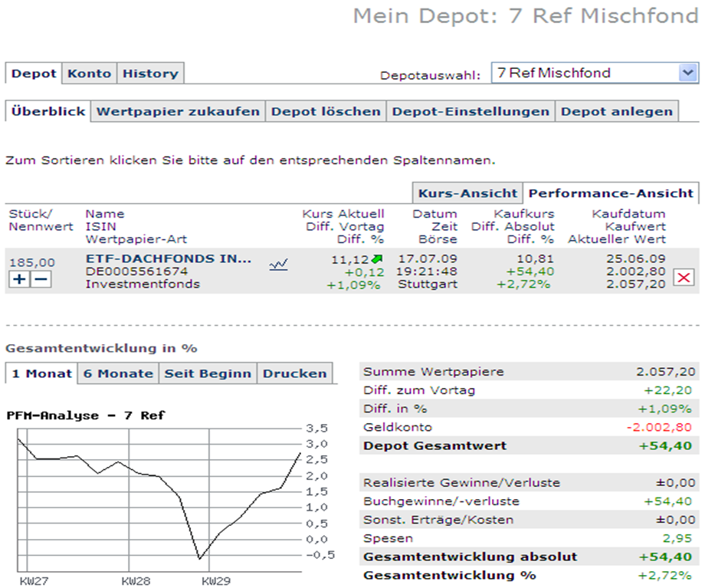Sort by Kurs Aktuell column header
This screenshot has width=718, height=588.
343,214
